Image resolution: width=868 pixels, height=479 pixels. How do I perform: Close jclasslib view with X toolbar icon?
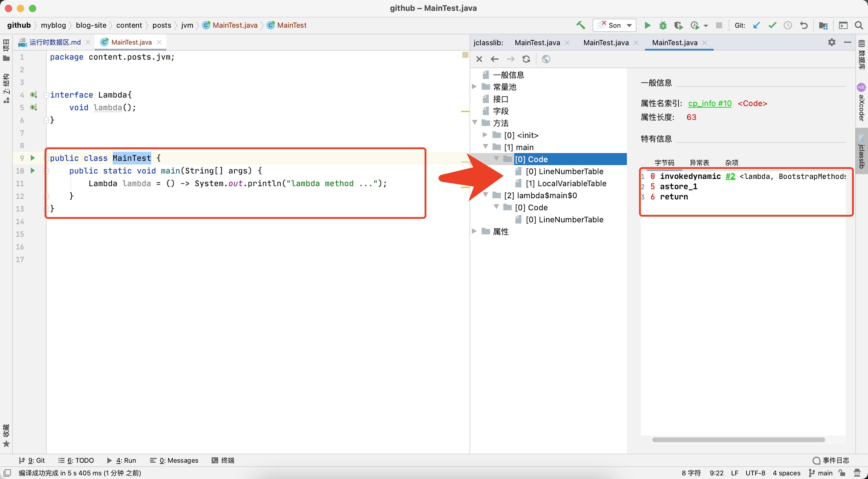point(479,59)
